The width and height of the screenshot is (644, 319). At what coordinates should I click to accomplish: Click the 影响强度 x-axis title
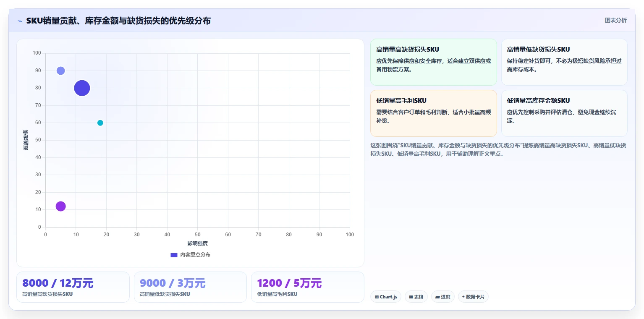197,243
